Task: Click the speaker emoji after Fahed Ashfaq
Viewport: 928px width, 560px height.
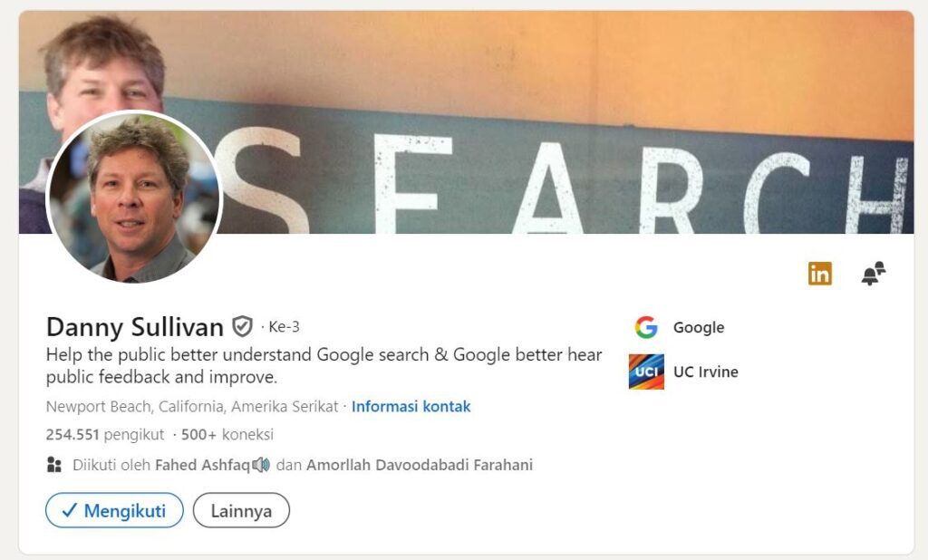Action: coord(261,465)
